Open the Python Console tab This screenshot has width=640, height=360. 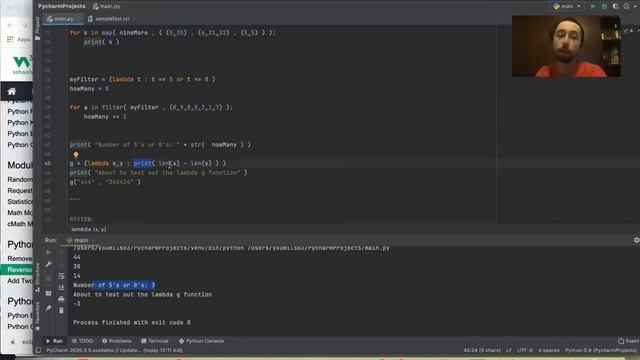click(x=201, y=341)
